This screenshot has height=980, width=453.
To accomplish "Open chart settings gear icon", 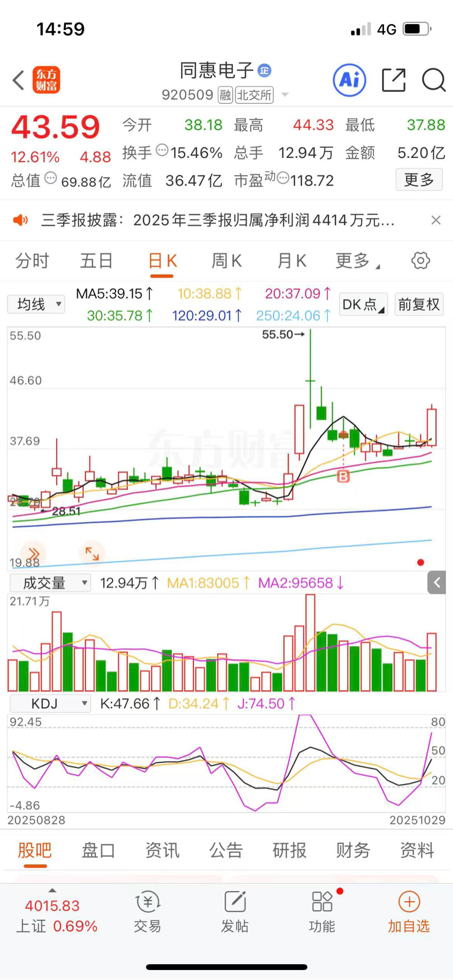I will click(x=421, y=260).
